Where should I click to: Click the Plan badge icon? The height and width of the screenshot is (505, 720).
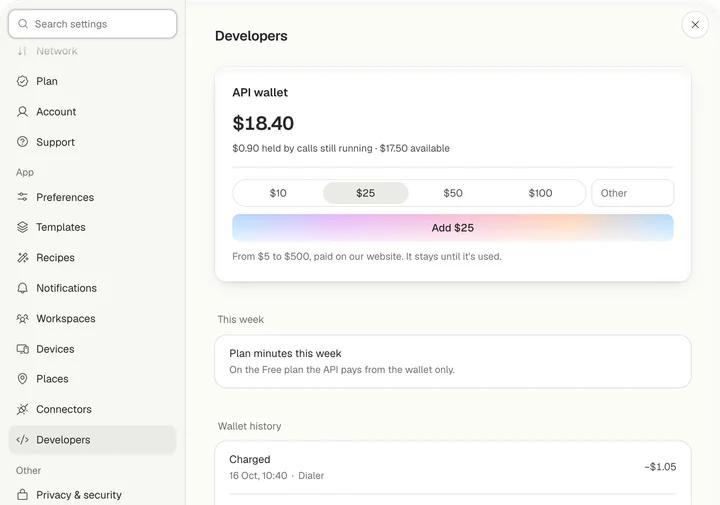tap(22, 81)
